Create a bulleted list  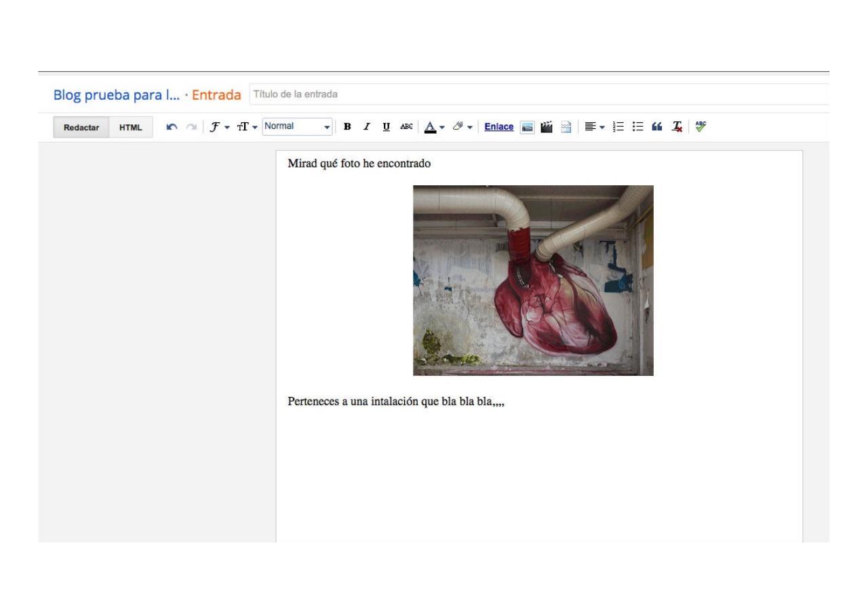point(637,127)
